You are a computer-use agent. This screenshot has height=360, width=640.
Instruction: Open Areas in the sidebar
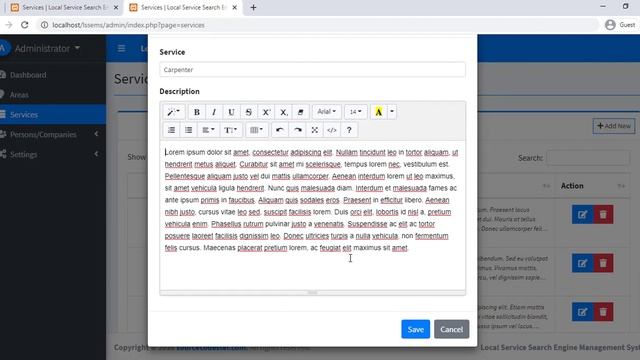point(53,95)
